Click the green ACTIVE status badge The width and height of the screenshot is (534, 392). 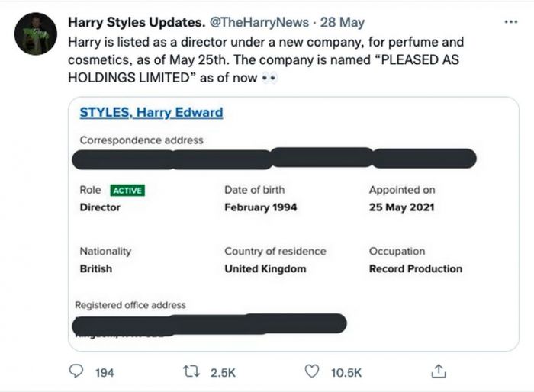point(127,191)
